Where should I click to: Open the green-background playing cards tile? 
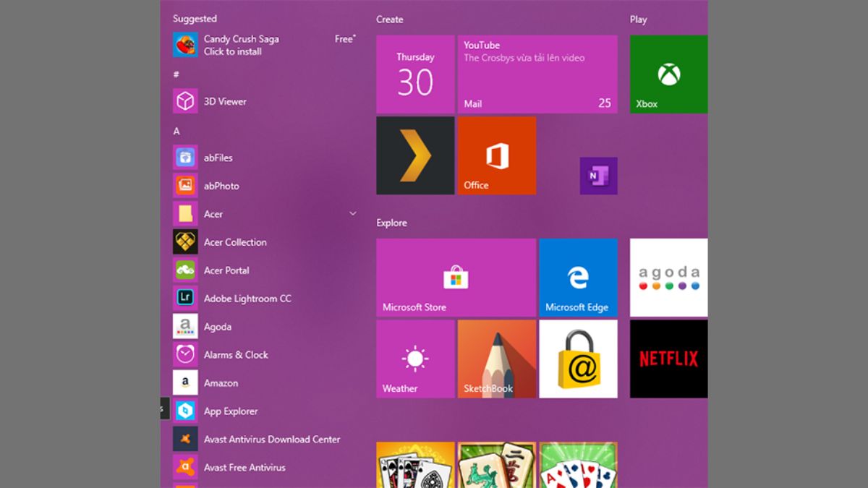[x=578, y=465]
